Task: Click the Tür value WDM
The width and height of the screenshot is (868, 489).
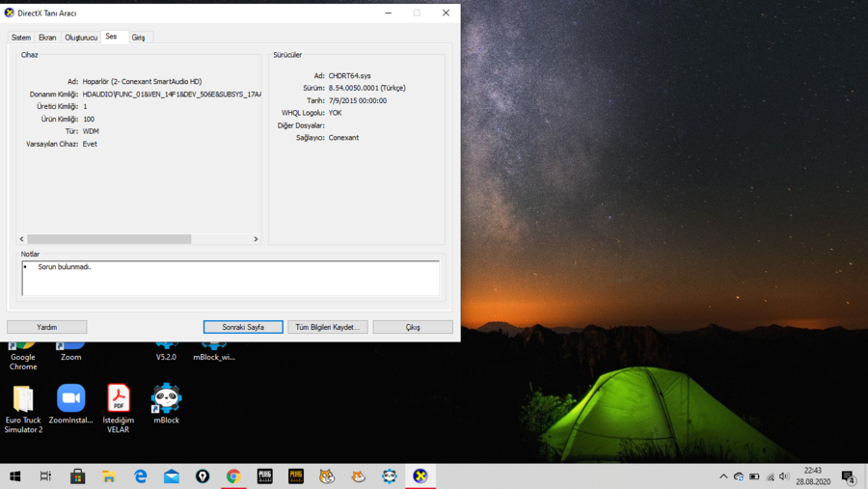Action: pos(91,132)
